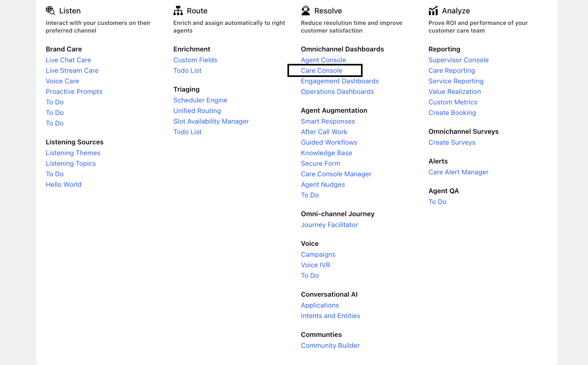The image size is (588, 365).
Task: Click the Resolve agent headset icon
Action: [x=306, y=11]
